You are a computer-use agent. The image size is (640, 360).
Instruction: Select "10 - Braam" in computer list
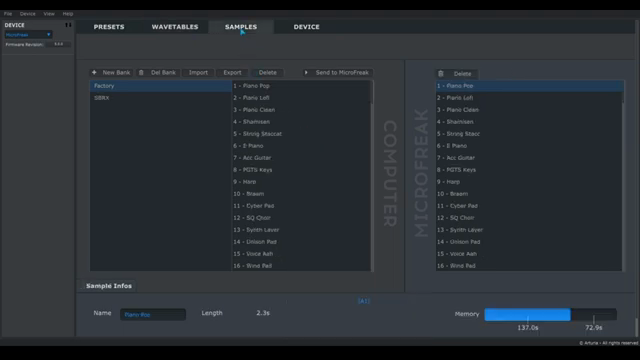click(301, 194)
